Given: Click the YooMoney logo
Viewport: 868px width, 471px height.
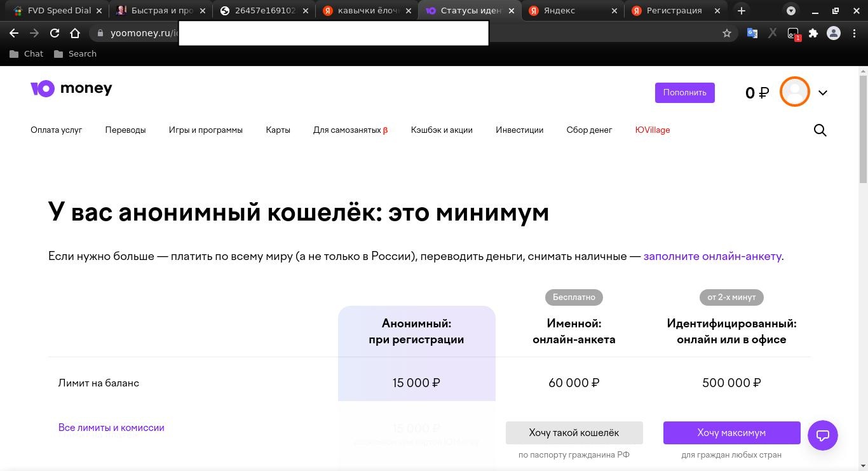Looking at the screenshot, I should tap(71, 88).
